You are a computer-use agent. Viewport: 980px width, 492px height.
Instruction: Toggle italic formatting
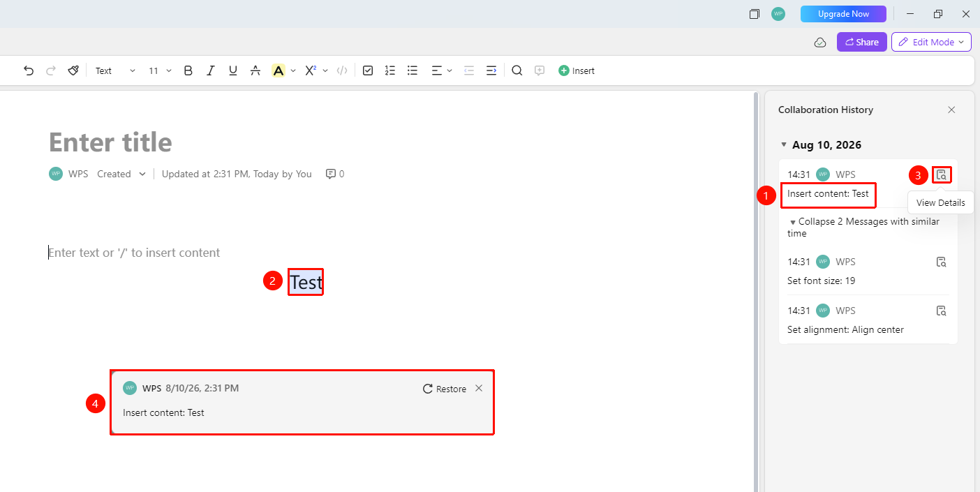pos(211,70)
